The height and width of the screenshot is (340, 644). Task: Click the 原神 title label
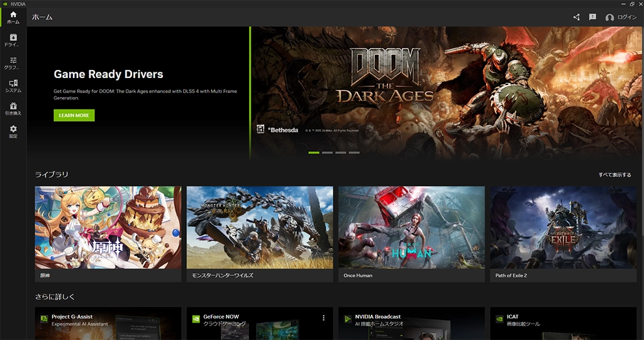(45, 275)
